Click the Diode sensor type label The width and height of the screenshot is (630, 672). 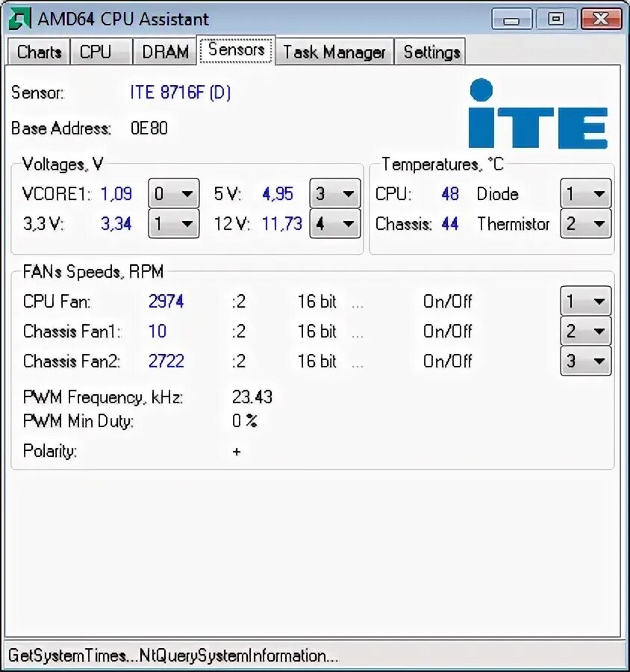[498, 194]
